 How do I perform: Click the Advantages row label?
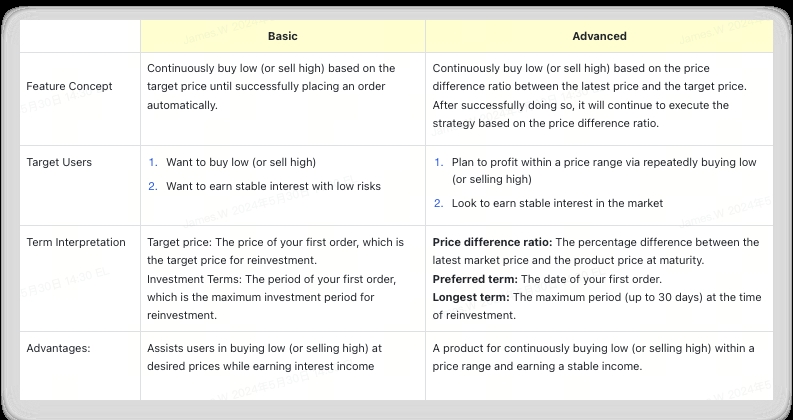[57, 348]
